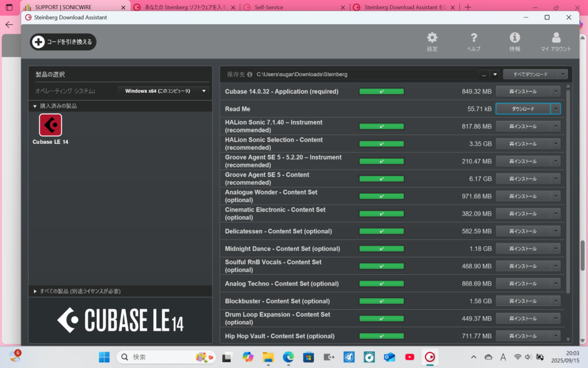Viewport: 588px width, 368px height.
Task: Click the plus icon for コードを引き換える
Action: pos(38,42)
